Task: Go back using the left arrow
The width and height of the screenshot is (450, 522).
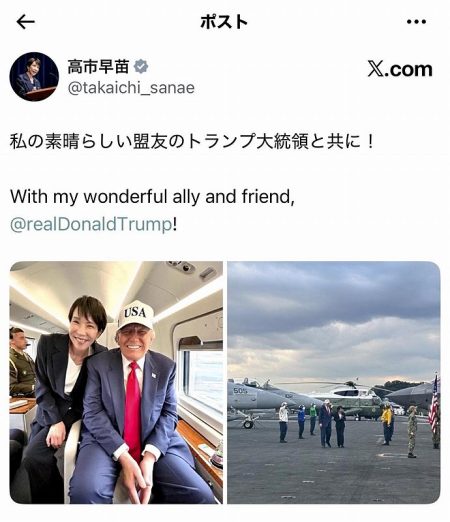Action: point(25,22)
